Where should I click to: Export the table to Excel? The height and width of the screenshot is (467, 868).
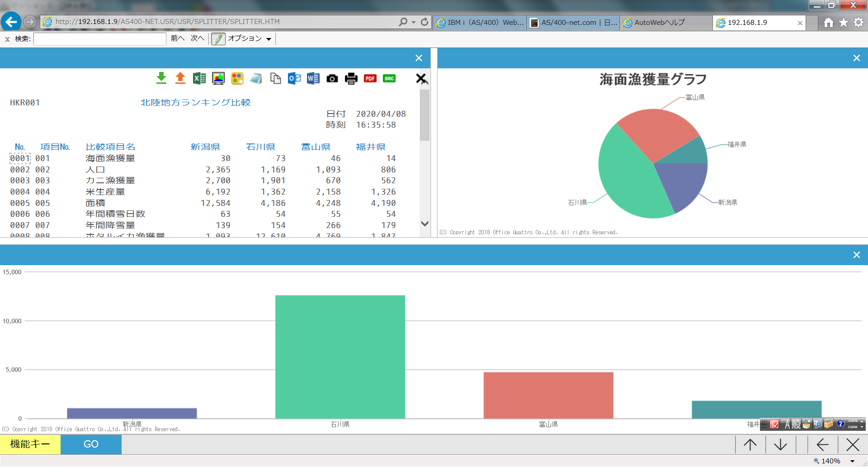tap(199, 78)
